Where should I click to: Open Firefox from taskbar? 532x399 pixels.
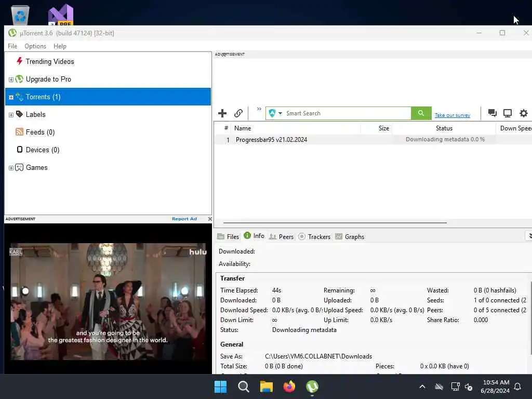point(289,387)
